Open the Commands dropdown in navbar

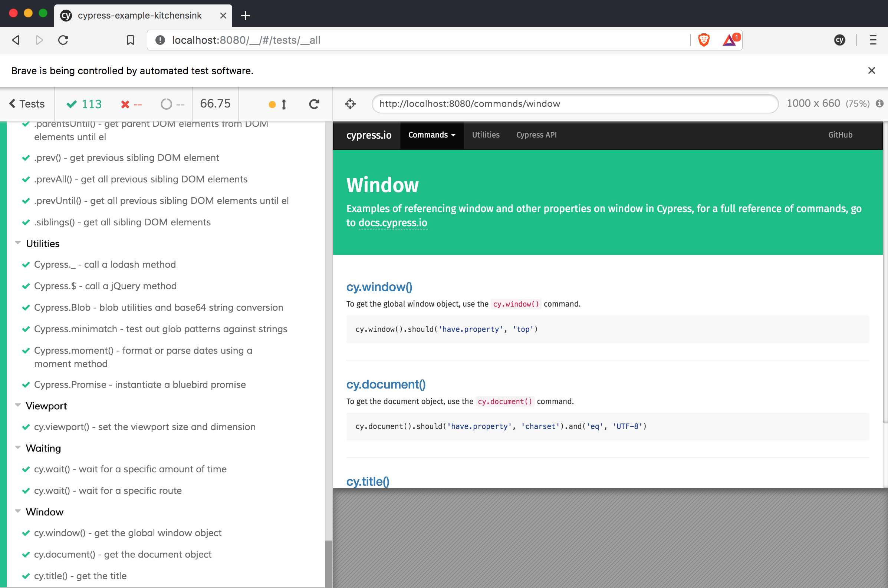pyautogui.click(x=432, y=135)
